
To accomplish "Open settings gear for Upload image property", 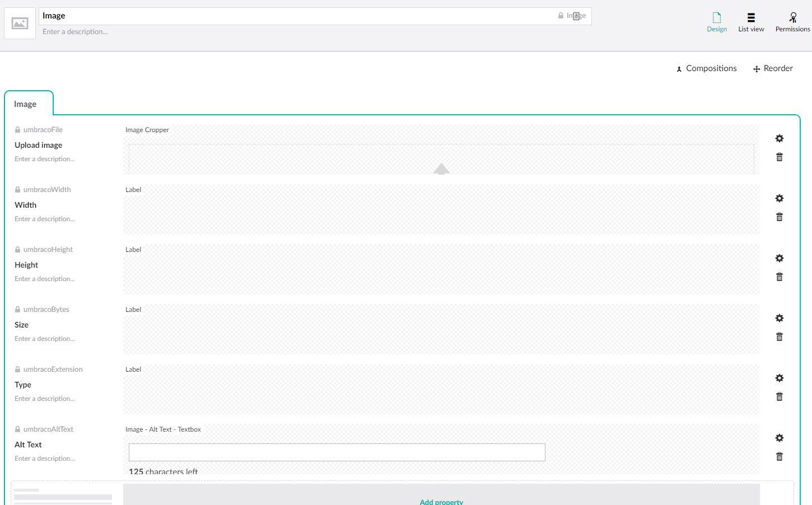I will pos(779,138).
